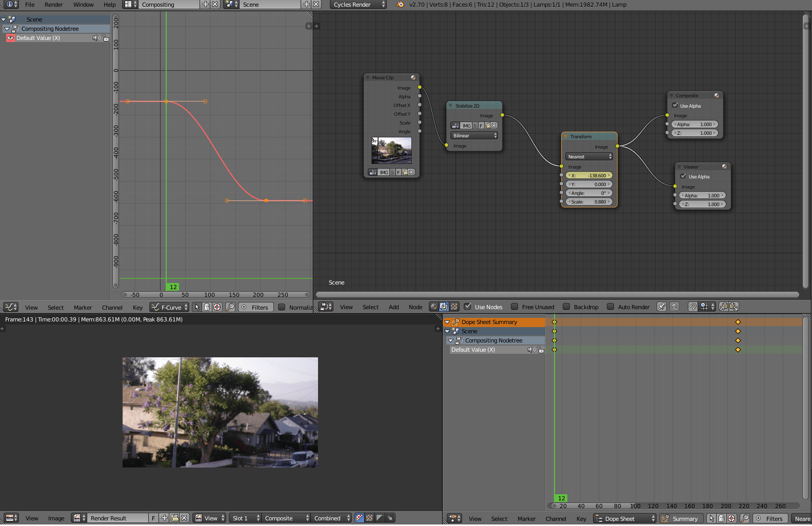
Task: Open node editor type selector icon
Action: (x=326, y=307)
